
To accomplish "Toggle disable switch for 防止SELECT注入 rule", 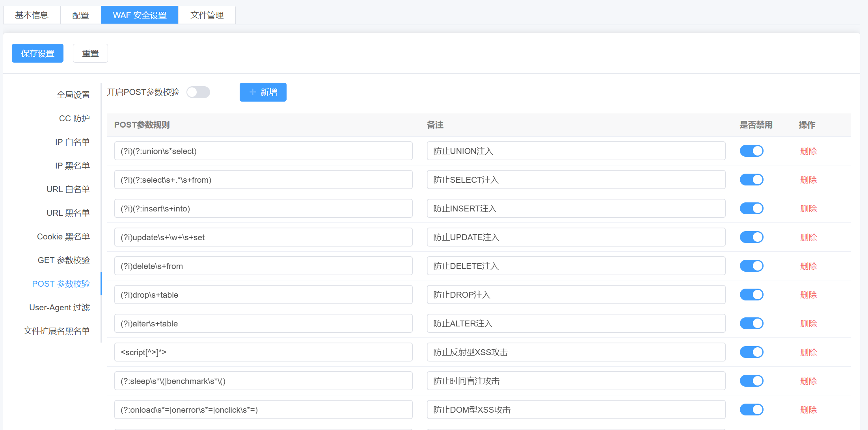I will 751,180.
